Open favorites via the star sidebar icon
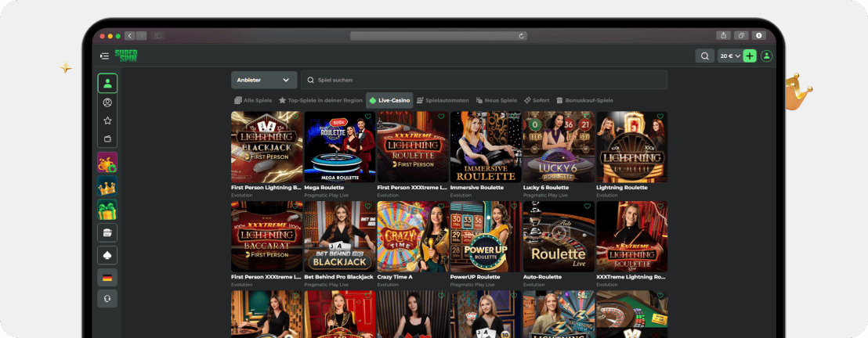The image size is (868, 338). (107, 120)
